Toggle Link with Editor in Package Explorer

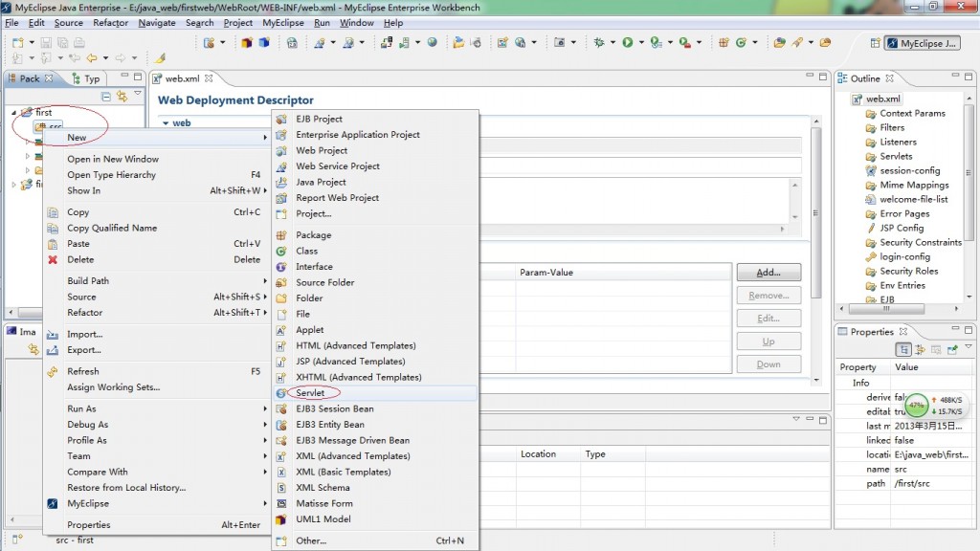click(122, 97)
